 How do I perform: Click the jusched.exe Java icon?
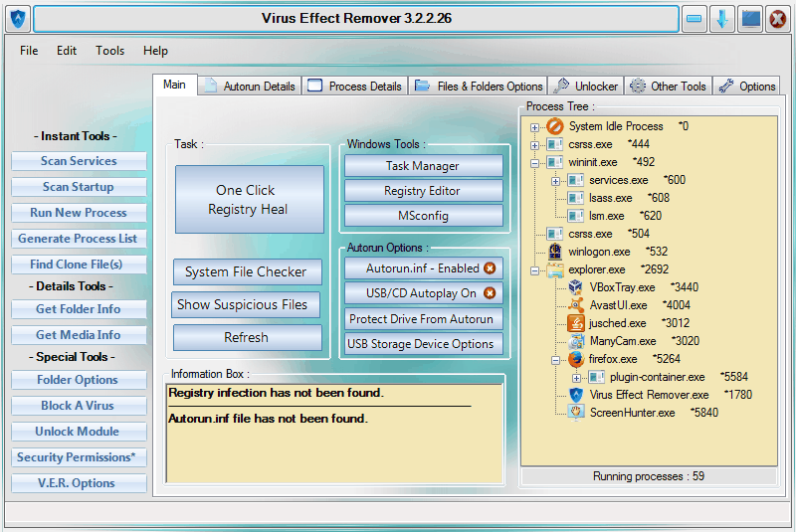click(576, 323)
